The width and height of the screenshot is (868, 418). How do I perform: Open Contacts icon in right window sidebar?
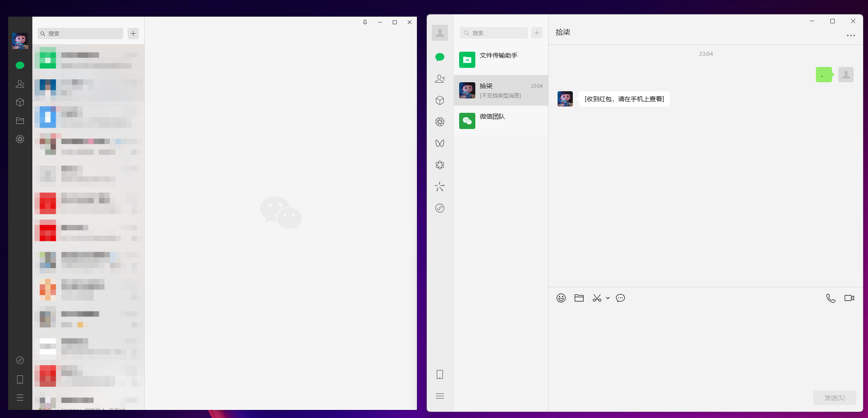click(x=440, y=79)
